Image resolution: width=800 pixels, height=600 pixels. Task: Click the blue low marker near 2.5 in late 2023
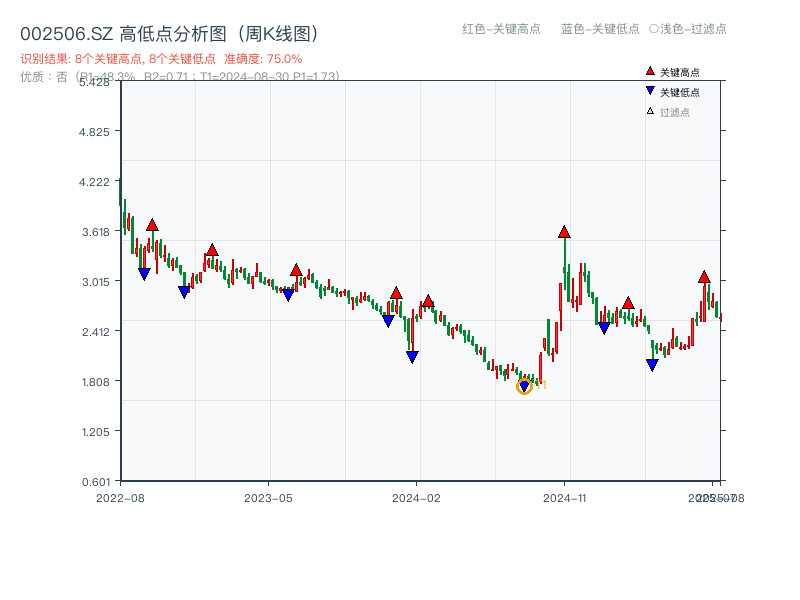[x=388, y=321]
